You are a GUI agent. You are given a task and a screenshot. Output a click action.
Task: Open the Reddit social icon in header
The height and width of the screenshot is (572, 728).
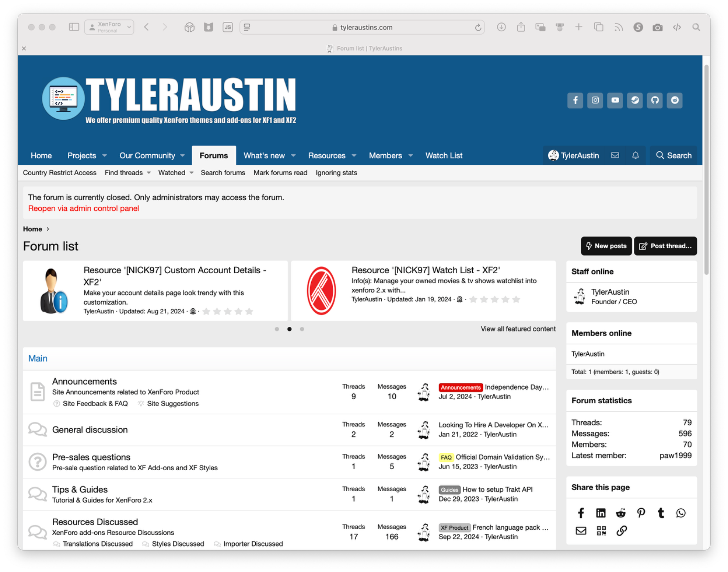[x=675, y=100]
